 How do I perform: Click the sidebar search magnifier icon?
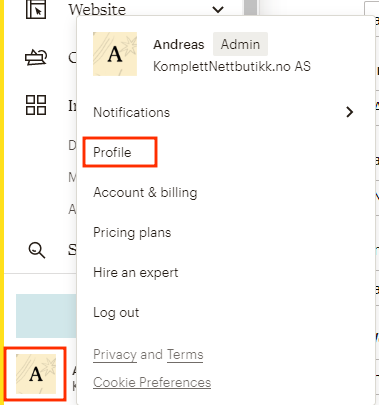pyautogui.click(x=36, y=250)
